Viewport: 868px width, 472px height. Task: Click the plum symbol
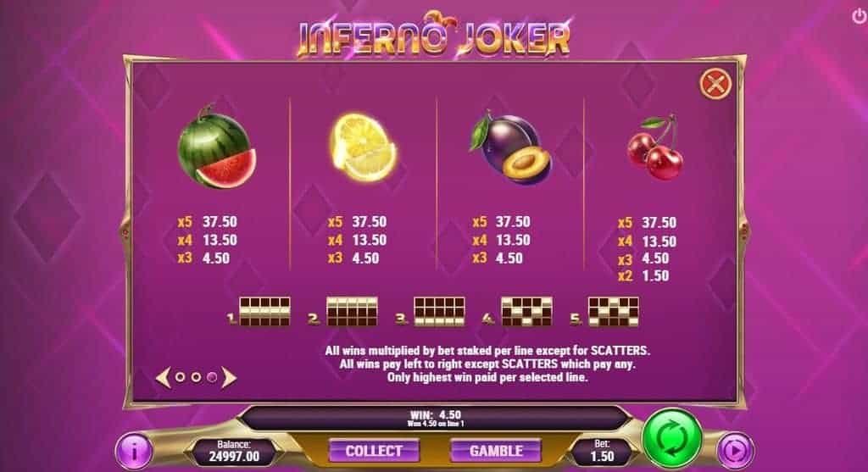click(x=511, y=147)
